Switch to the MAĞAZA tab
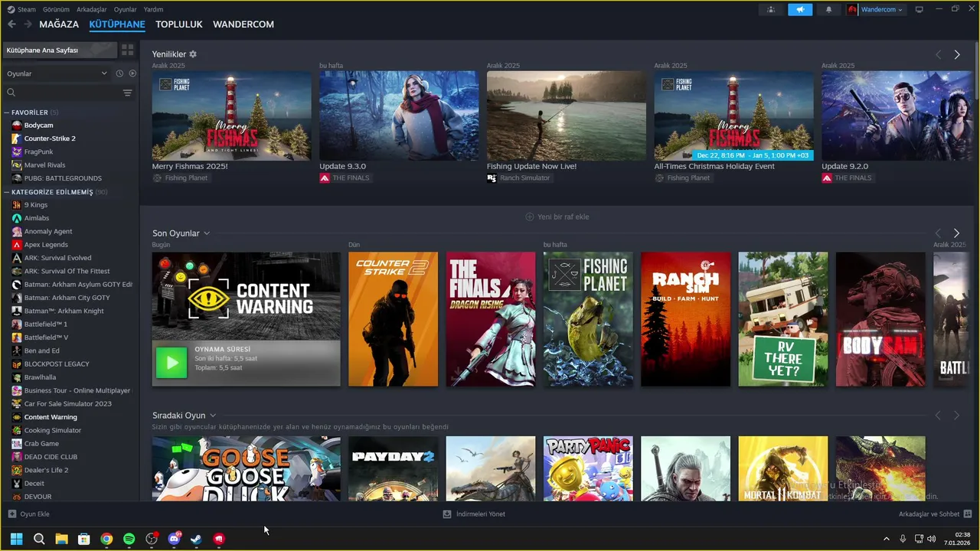Viewport: 980px width, 551px height. [59, 24]
